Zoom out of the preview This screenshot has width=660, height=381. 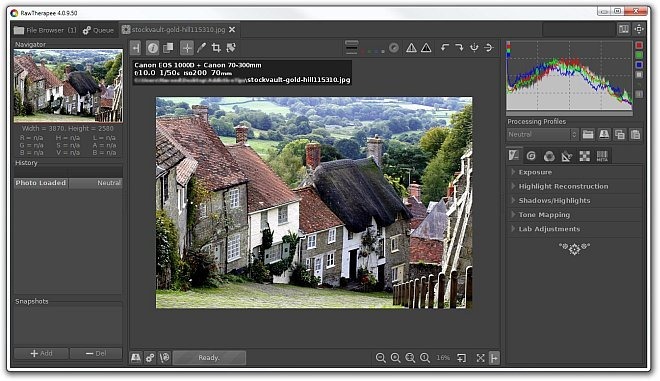[x=381, y=358]
